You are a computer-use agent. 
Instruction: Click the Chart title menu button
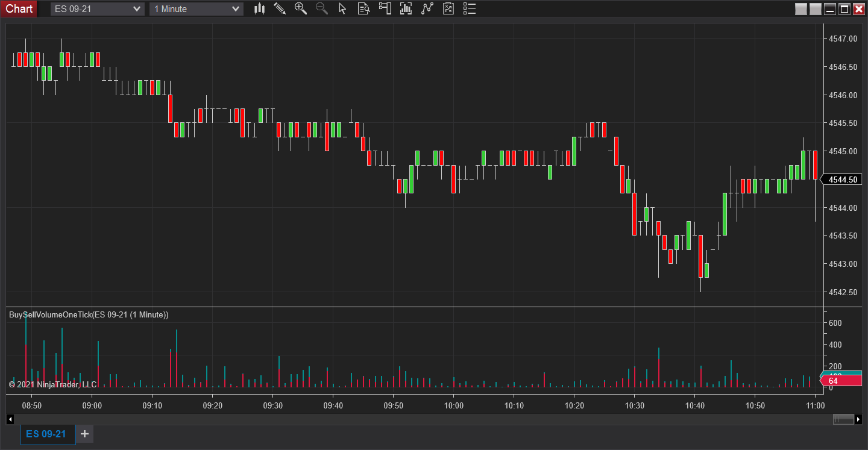click(x=19, y=8)
